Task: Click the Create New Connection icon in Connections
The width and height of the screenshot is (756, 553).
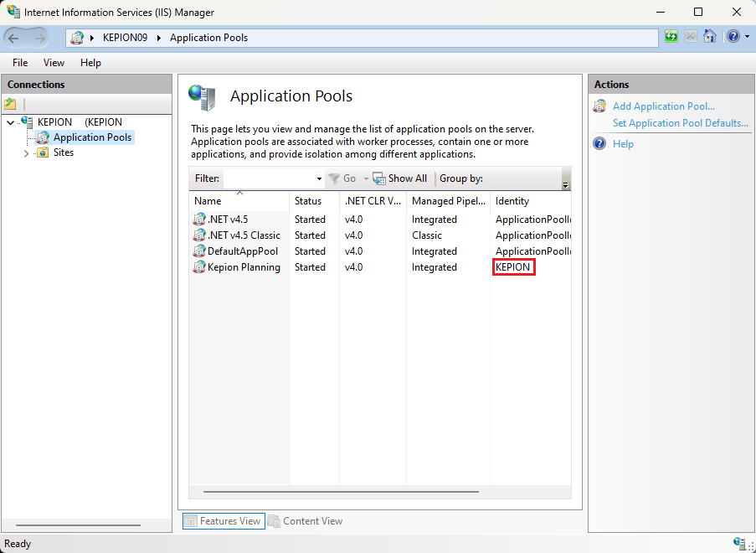Action: [10, 104]
